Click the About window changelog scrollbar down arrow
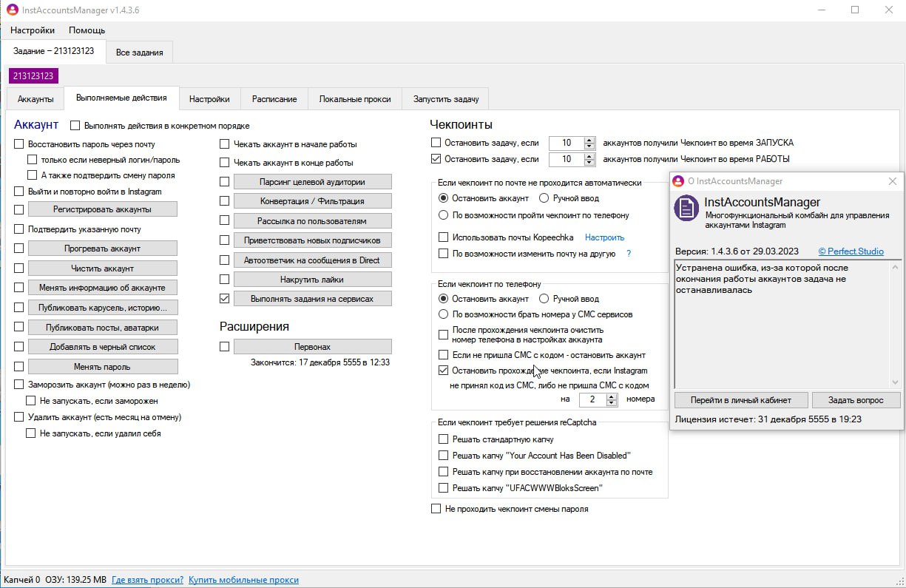This screenshot has height=588, width=906. (x=896, y=382)
